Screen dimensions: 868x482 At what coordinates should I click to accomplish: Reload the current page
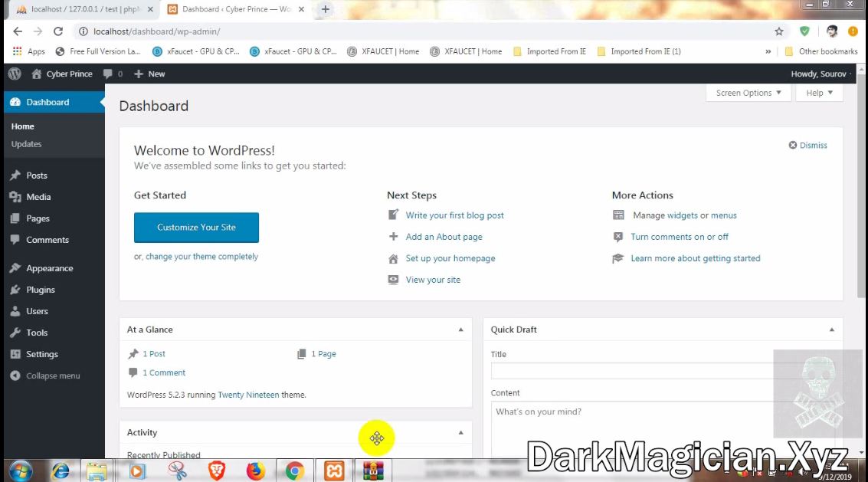(58, 31)
